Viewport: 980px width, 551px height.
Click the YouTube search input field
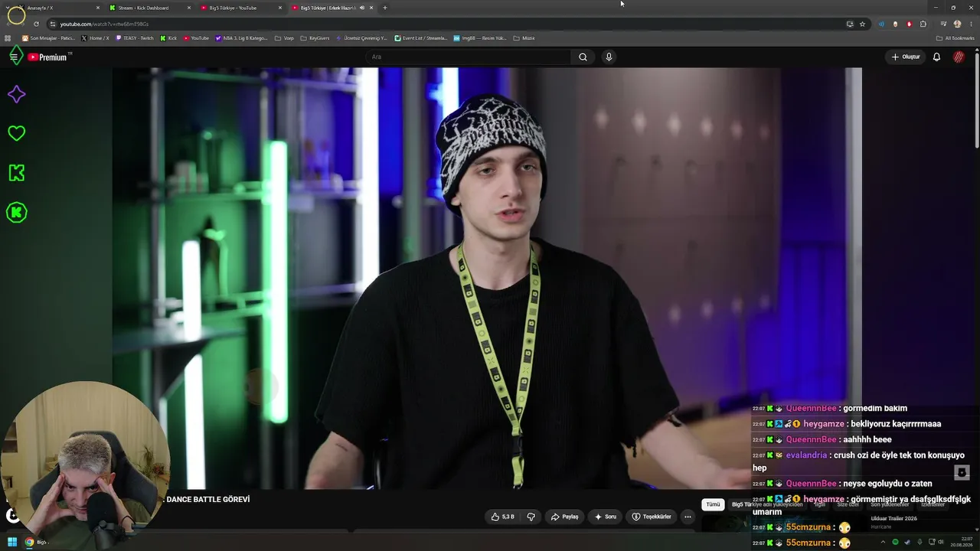pyautogui.click(x=469, y=57)
